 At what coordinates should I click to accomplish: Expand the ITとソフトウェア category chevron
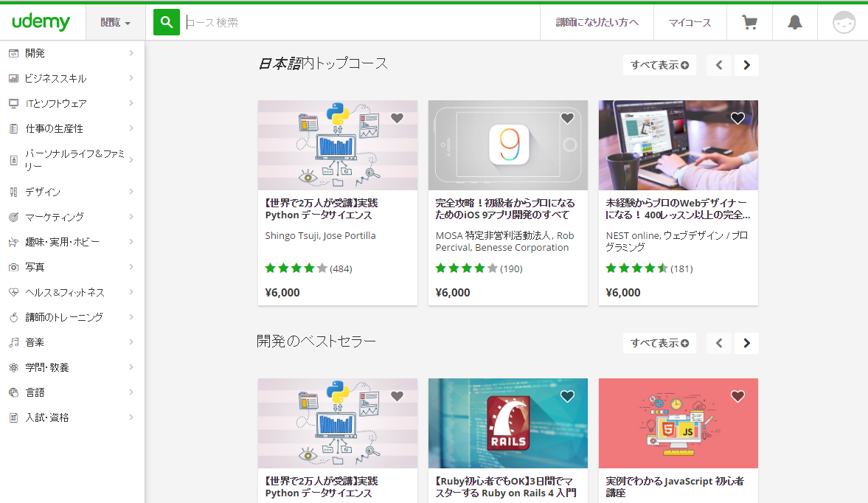coord(131,103)
